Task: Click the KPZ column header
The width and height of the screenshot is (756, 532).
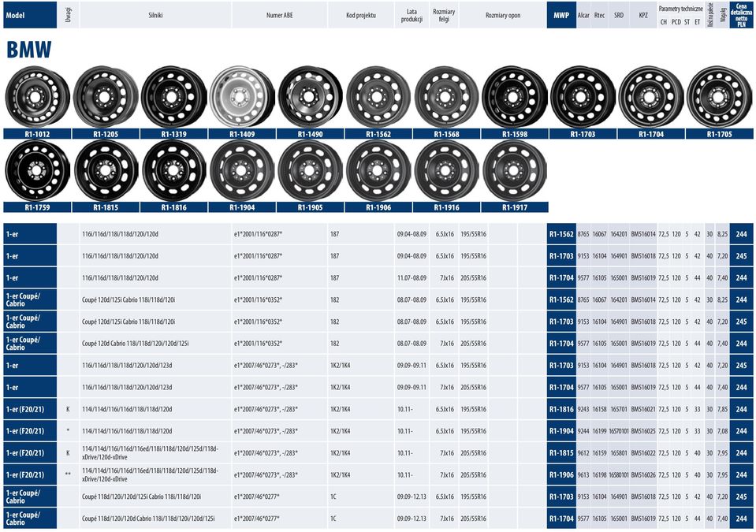Action: click(643, 15)
